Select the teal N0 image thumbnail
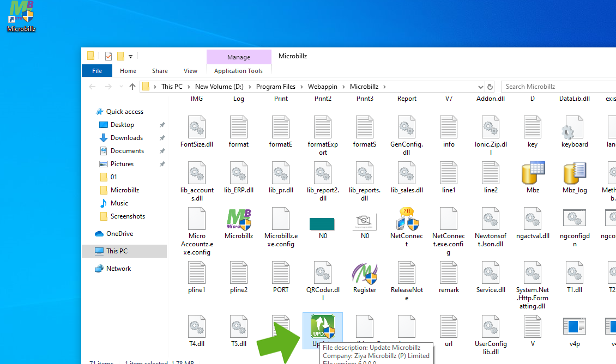This screenshot has width=616, height=364. (322, 223)
